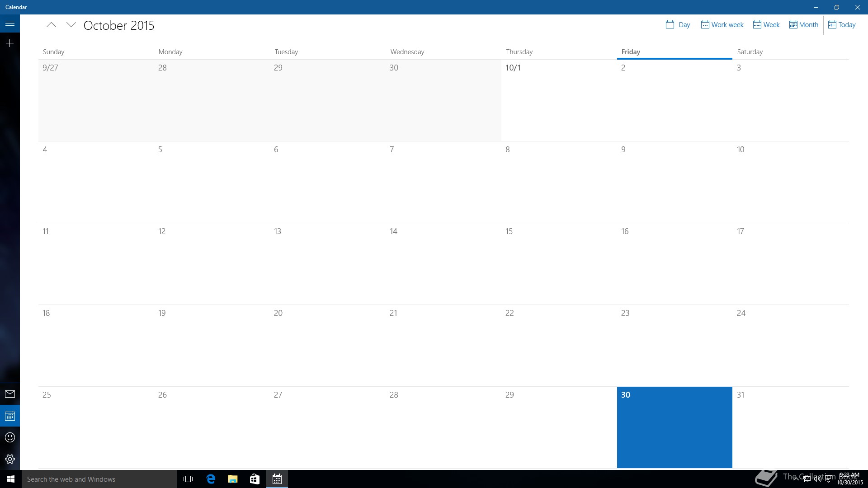
Task: Open File Explorer from taskbar
Action: pos(233,479)
